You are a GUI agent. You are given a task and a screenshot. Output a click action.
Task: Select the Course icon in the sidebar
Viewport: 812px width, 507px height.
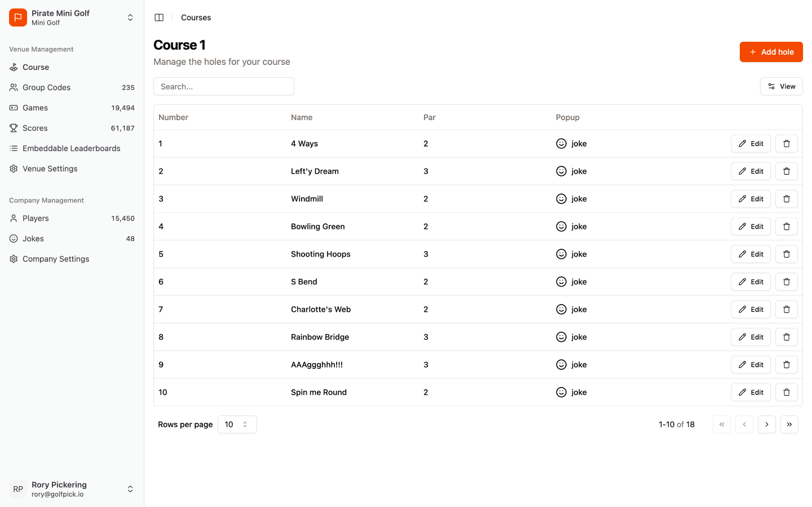pyautogui.click(x=13, y=67)
